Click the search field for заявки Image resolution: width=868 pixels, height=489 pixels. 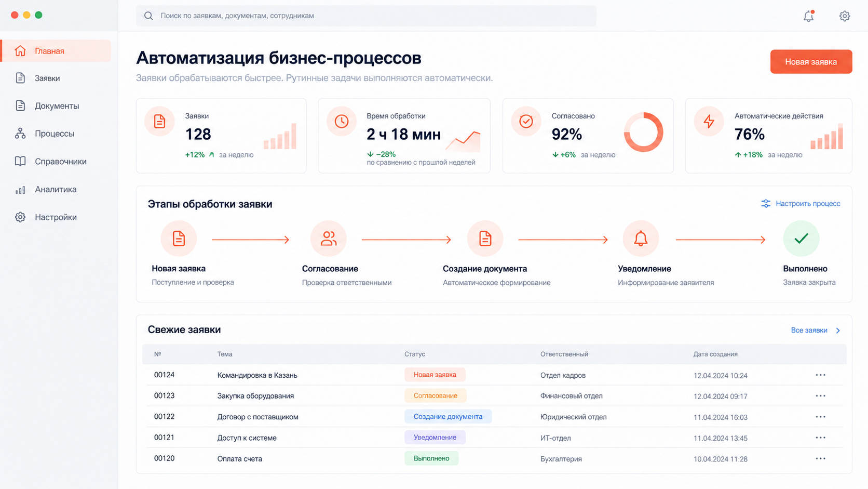tap(366, 16)
